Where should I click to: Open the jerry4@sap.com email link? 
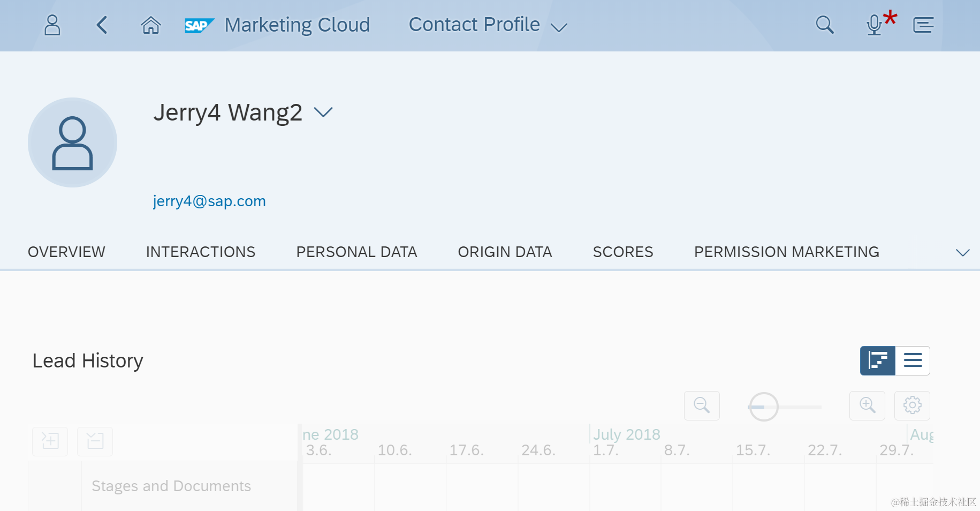point(209,201)
